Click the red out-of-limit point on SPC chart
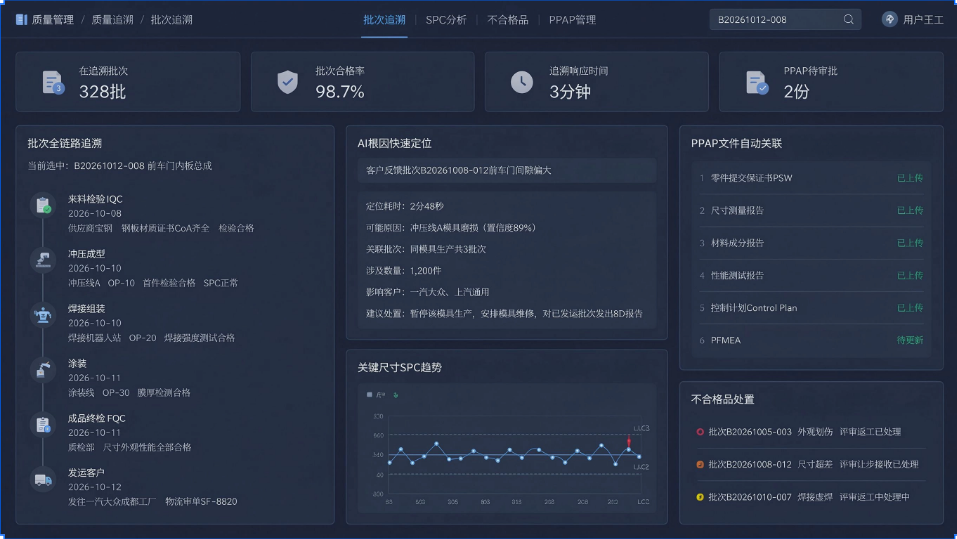 (629, 441)
